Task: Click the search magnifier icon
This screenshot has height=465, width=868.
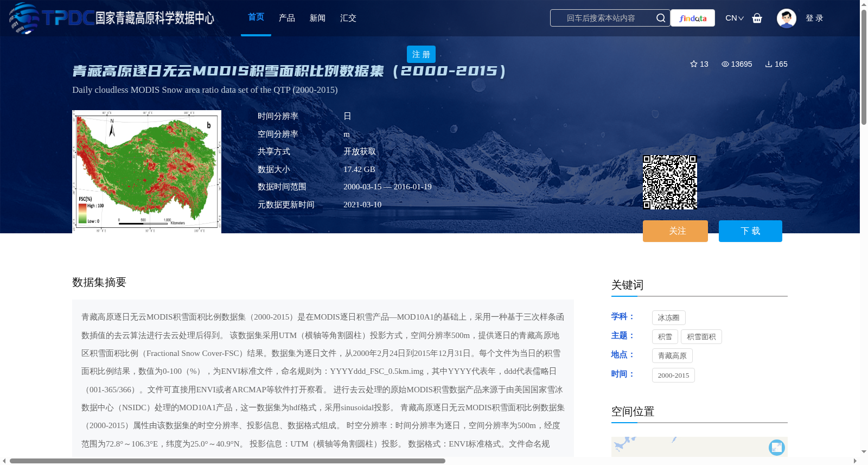Action: (x=660, y=18)
